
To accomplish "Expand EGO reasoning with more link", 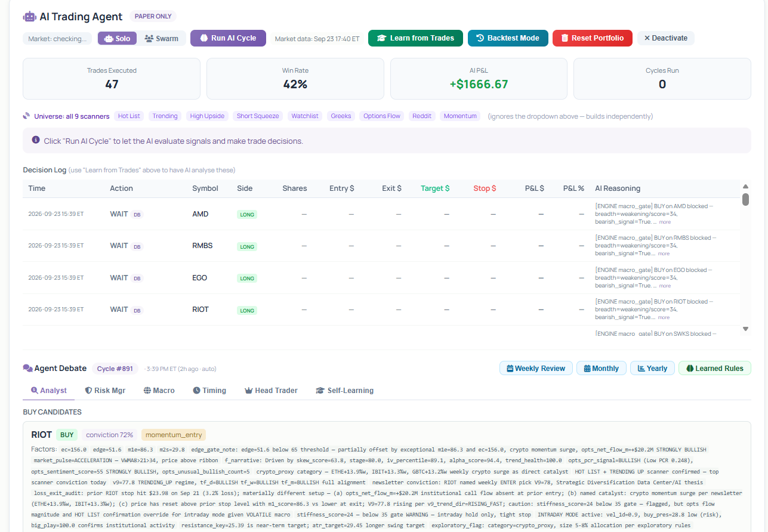I will pyautogui.click(x=665, y=286).
